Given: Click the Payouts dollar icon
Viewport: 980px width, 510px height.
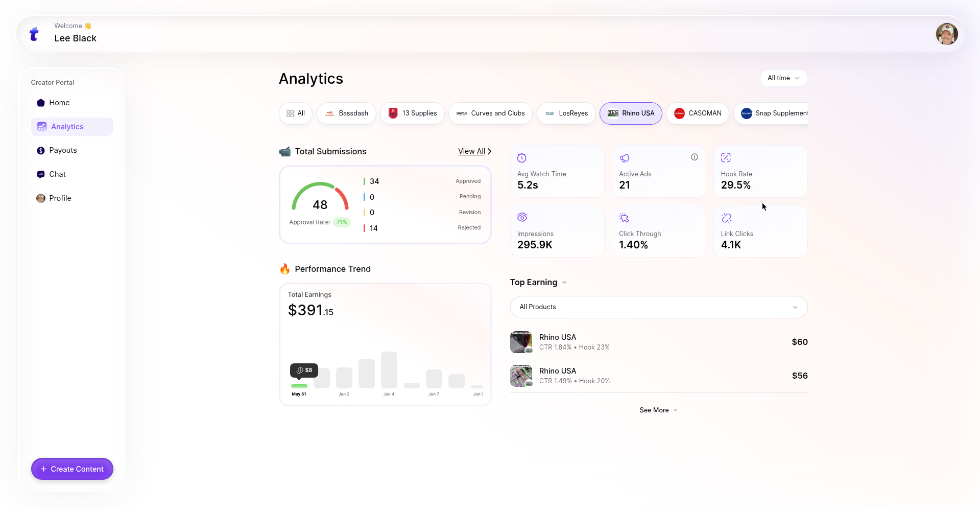Looking at the screenshot, I should (x=41, y=150).
